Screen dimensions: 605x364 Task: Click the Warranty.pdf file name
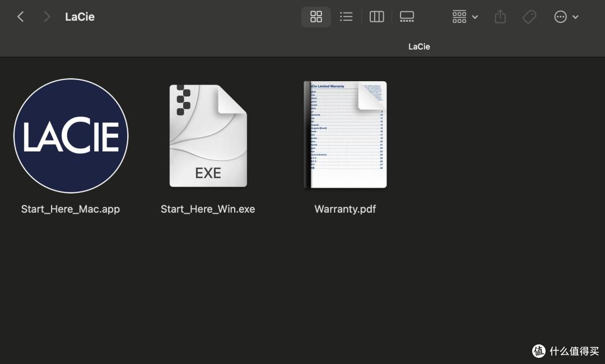345,209
